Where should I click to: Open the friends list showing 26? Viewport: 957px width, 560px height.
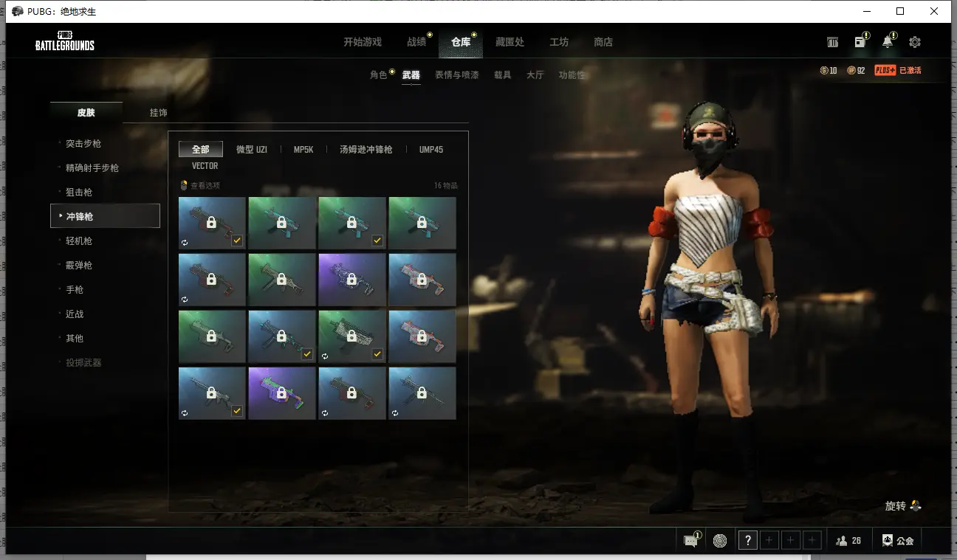click(x=848, y=541)
